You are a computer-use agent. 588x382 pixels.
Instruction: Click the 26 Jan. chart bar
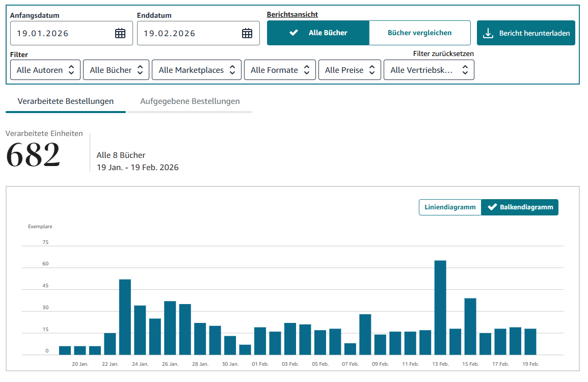coord(170,328)
